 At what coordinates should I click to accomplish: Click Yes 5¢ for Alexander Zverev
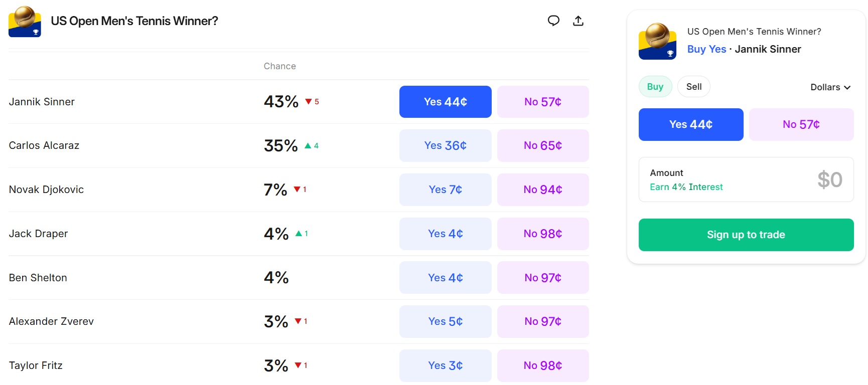click(x=445, y=321)
